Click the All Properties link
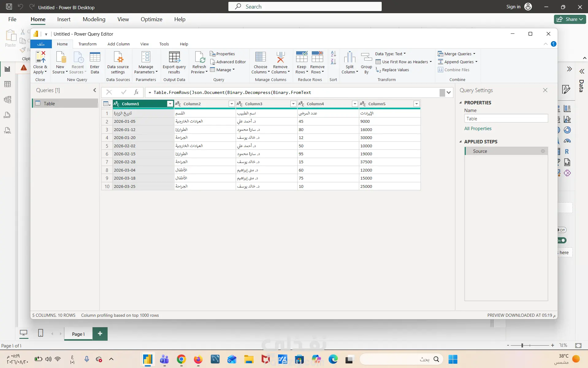 (x=478, y=129)
